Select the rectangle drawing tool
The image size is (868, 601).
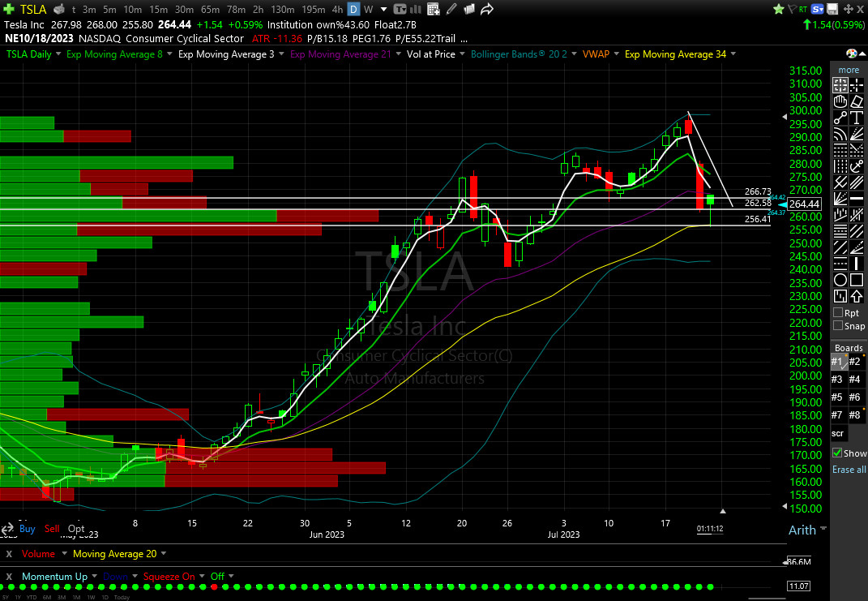pyautogui.click(x=857, y=280)
